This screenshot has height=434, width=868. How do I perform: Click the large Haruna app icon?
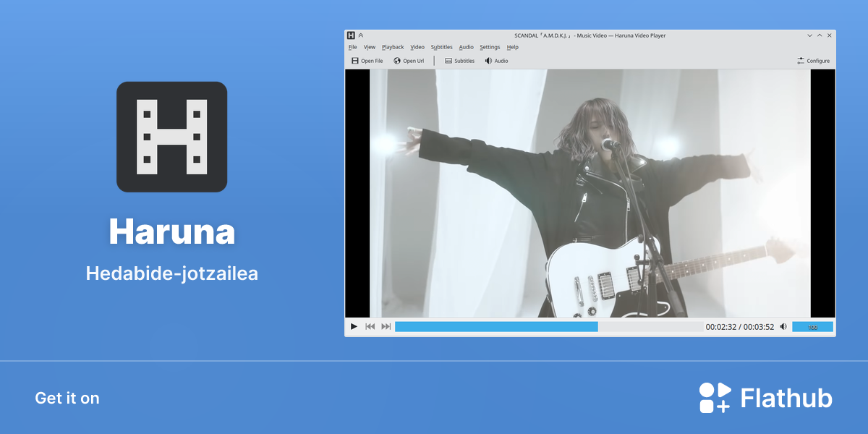pos(172,137)
